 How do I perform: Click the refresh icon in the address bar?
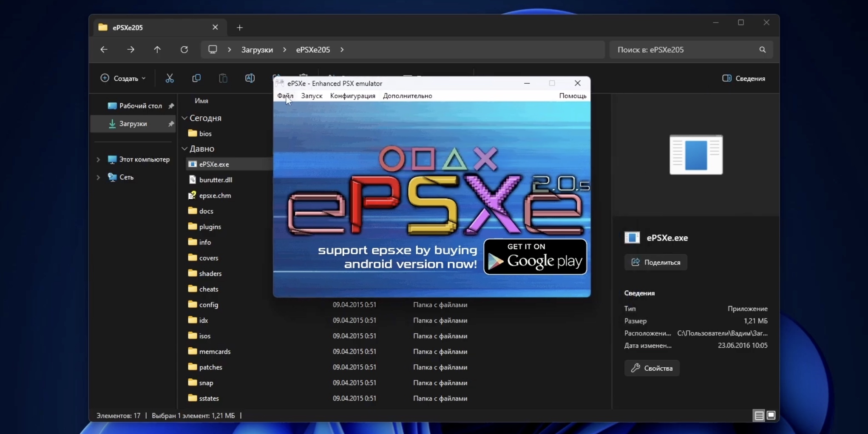(x=184, y=49)
